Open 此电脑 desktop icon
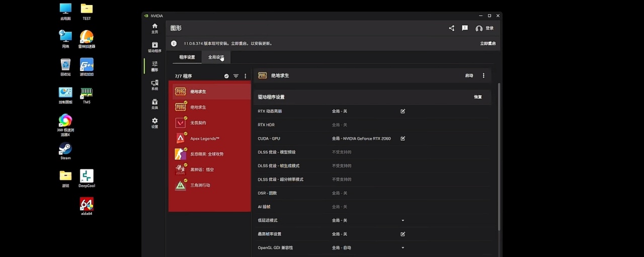The image size is (644, 257). tap(65, 11)
